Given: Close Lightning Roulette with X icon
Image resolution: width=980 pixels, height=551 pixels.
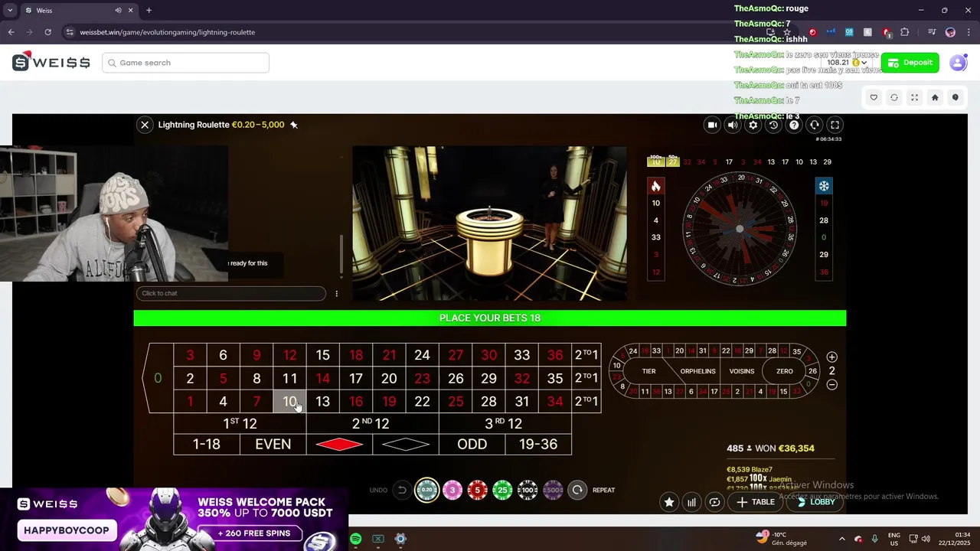Looking at the screenshot, I should point(145,125).
